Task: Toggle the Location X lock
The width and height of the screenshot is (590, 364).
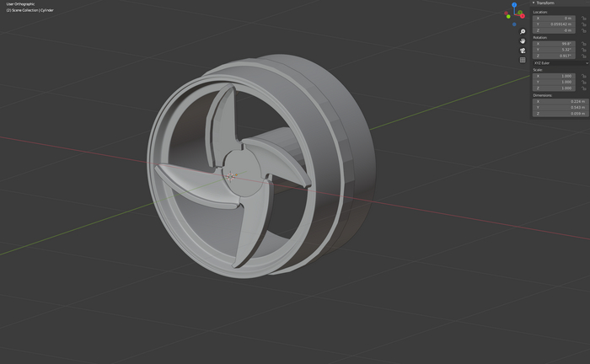Action: 584,19
